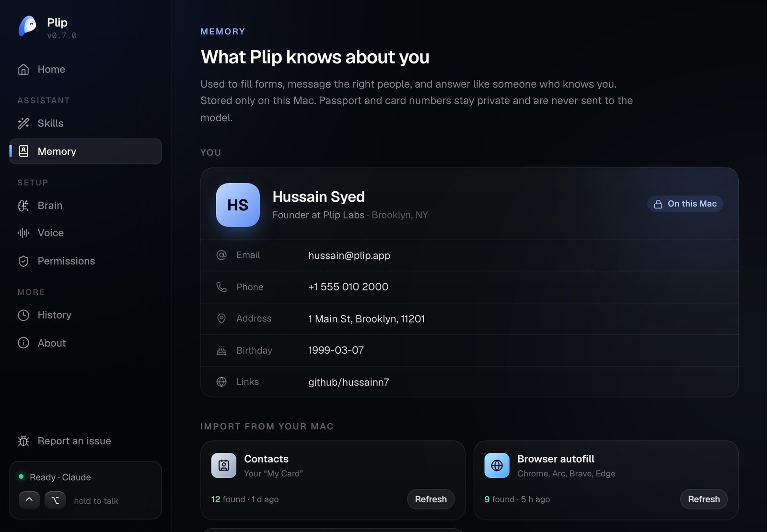Click birthday value 1999-03-07
Image resolution: width=767 pixels, height=532 pixels.
point(336,350)
